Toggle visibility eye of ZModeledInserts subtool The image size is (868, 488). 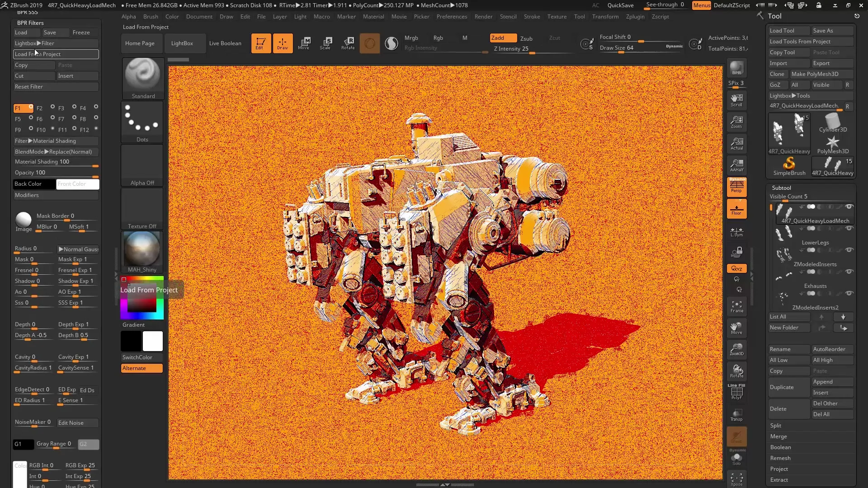pyautogui.click(x=849, y=250)
